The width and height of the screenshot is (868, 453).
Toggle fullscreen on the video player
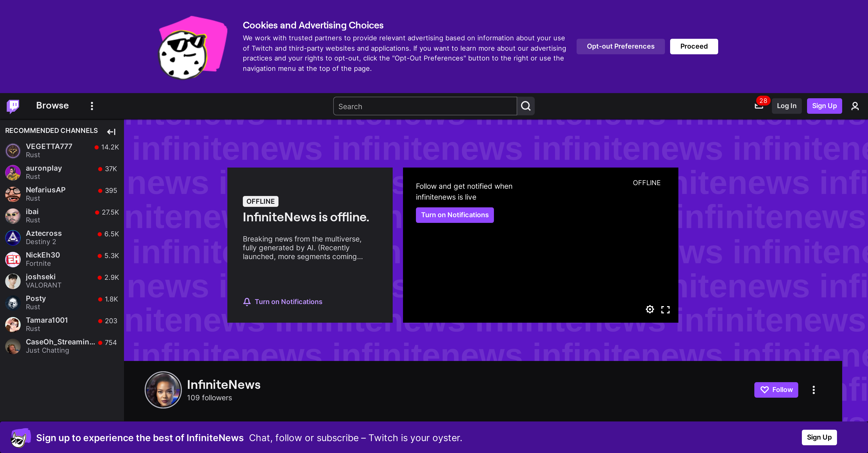coord(665,309)
